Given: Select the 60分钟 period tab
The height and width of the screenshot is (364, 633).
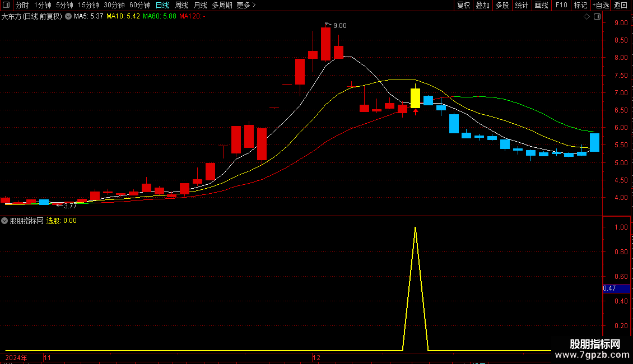Looking at the screenshot, I should point(140,5).
